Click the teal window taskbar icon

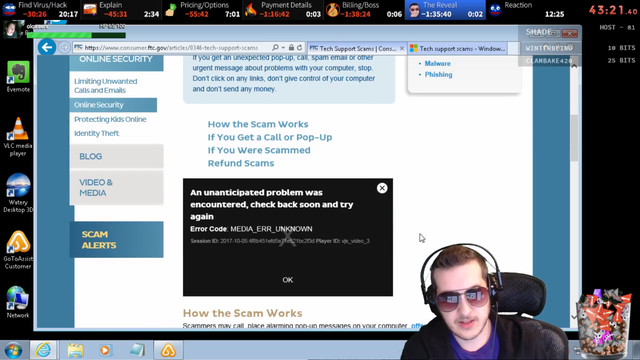pos(137,350)
